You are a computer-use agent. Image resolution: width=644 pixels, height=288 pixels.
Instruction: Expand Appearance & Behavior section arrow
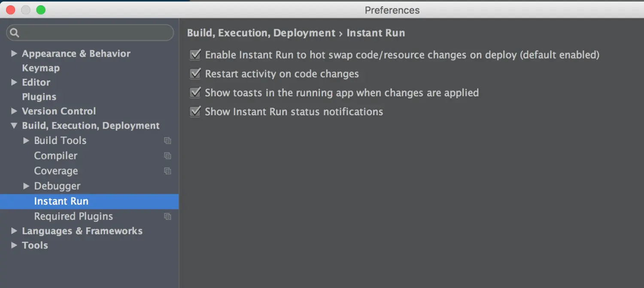coord(14,53)
